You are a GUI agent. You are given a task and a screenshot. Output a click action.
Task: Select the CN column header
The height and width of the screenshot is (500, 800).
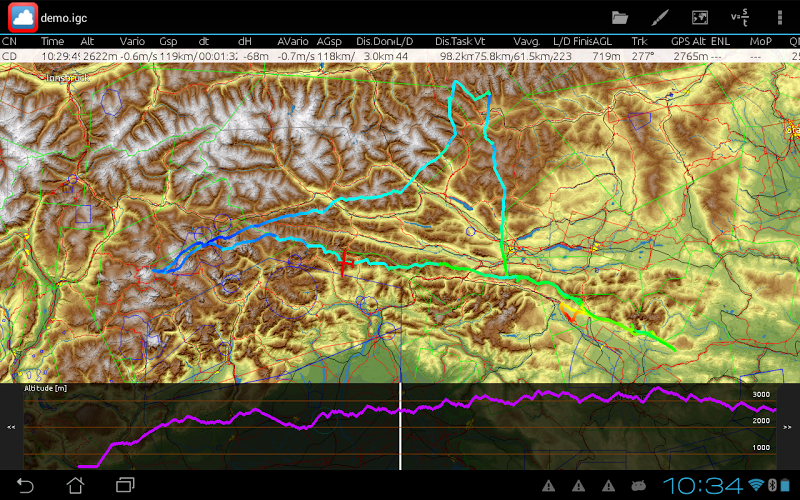tap(9, 41)
